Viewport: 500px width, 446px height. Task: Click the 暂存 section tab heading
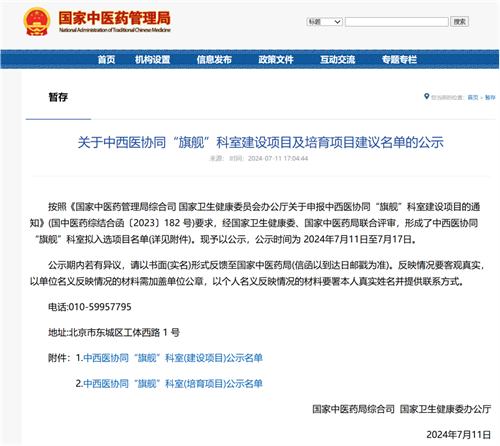point(58,97)
